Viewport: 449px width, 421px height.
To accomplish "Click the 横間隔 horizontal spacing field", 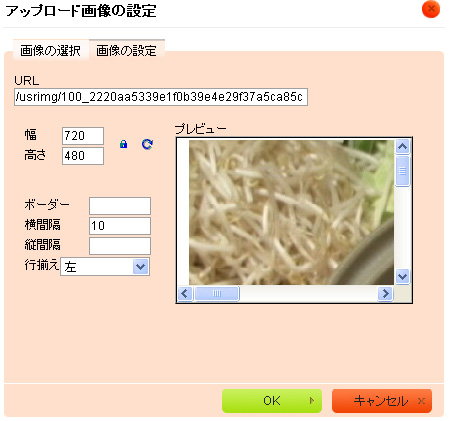I will [x=120, y=226].
